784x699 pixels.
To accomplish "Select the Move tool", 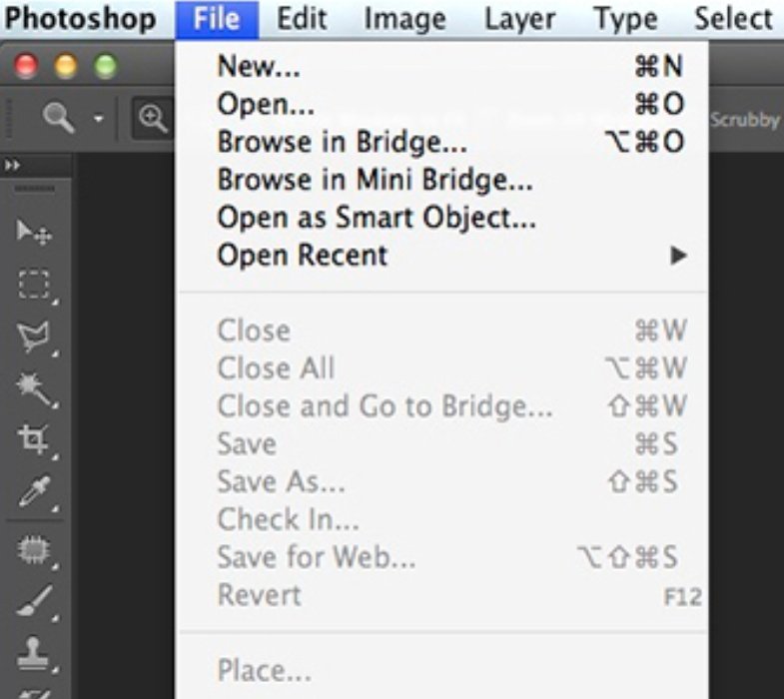I will pos(35,233).
